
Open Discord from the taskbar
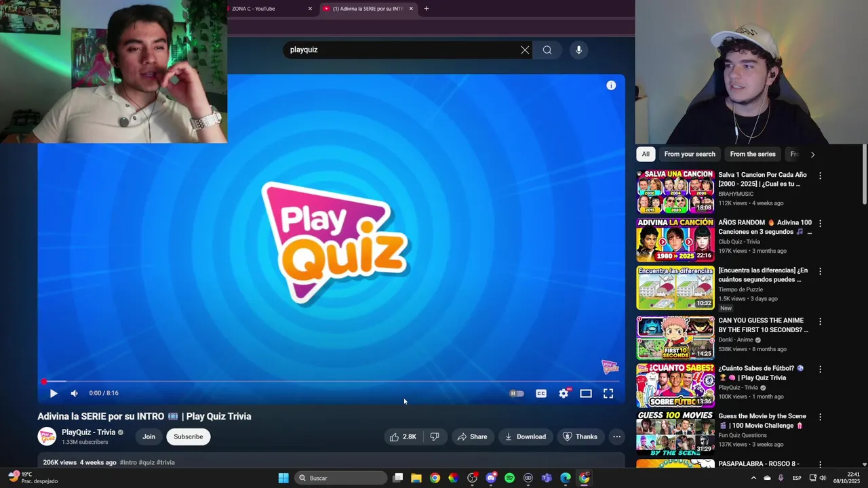point(491,478)
